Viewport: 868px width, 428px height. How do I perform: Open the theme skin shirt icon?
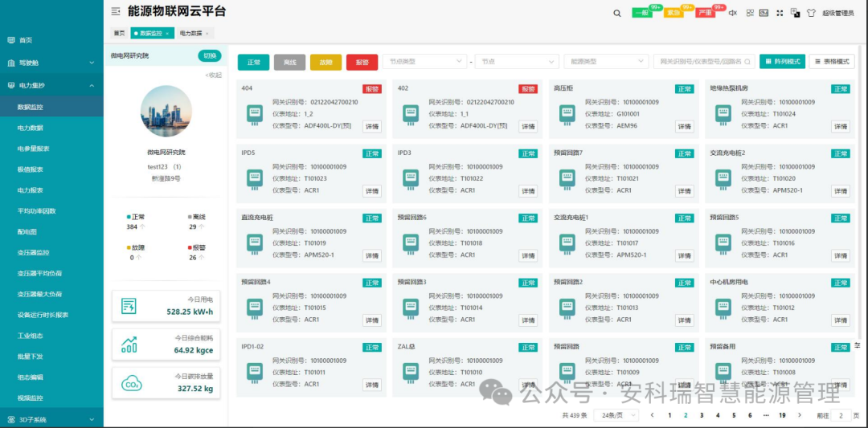coord(810,13)
